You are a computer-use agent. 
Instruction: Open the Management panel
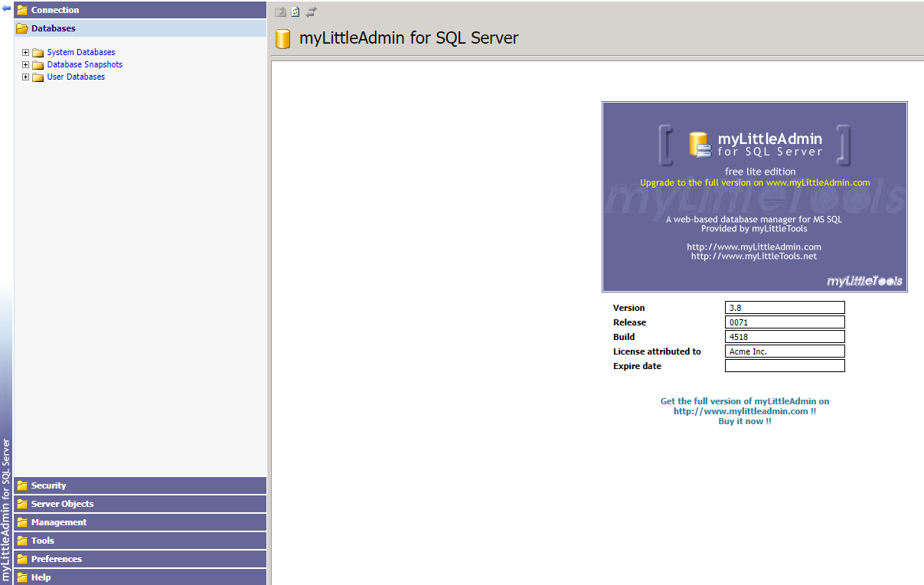point(140,522)
